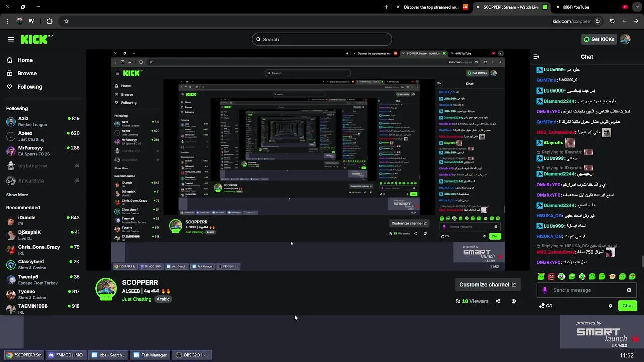The height and width of the screenshot is (362, 644).
Task: Click the Replying to HISUKA_OG reference
Action: 577,246
